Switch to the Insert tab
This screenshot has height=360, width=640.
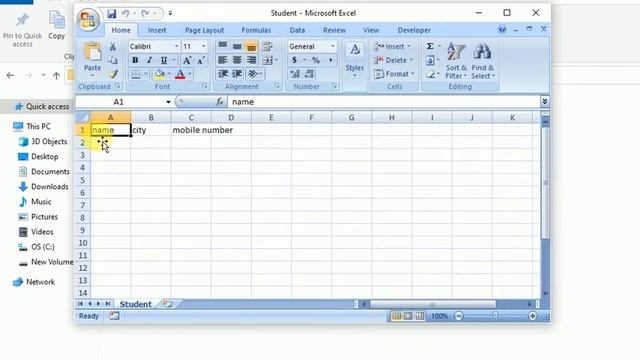(157, 30)
